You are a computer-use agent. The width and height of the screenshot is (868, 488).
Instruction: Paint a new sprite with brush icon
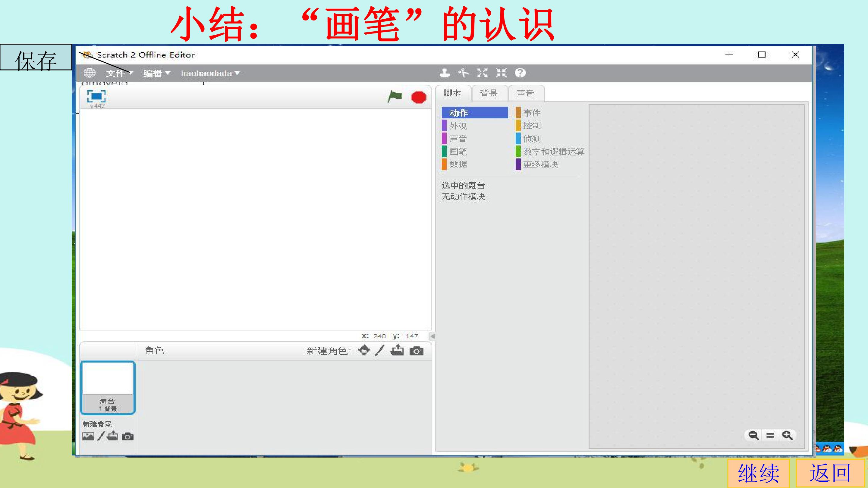click(380, 350)
